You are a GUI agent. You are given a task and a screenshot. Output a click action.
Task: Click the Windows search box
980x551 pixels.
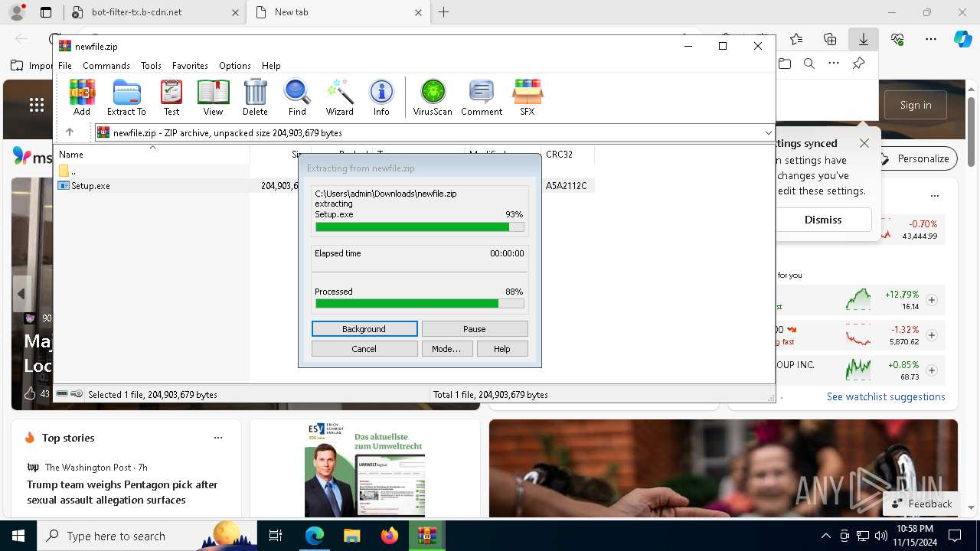tap(147, 536)
